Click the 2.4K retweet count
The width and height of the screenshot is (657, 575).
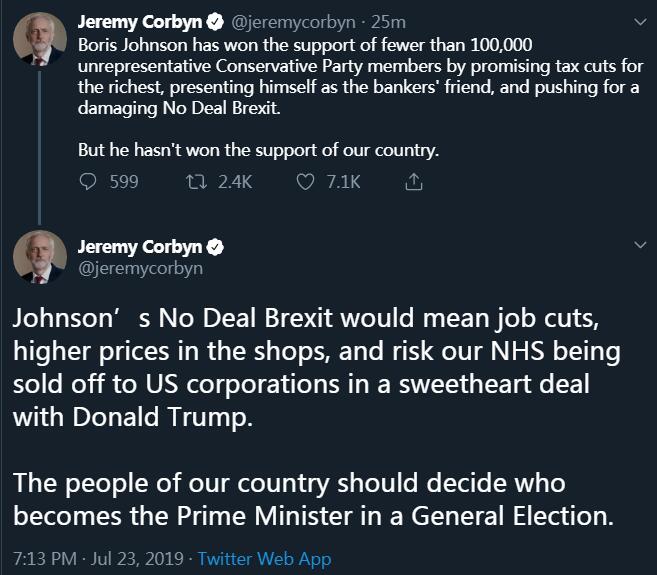pyautogui.click(x=235, y=182)
